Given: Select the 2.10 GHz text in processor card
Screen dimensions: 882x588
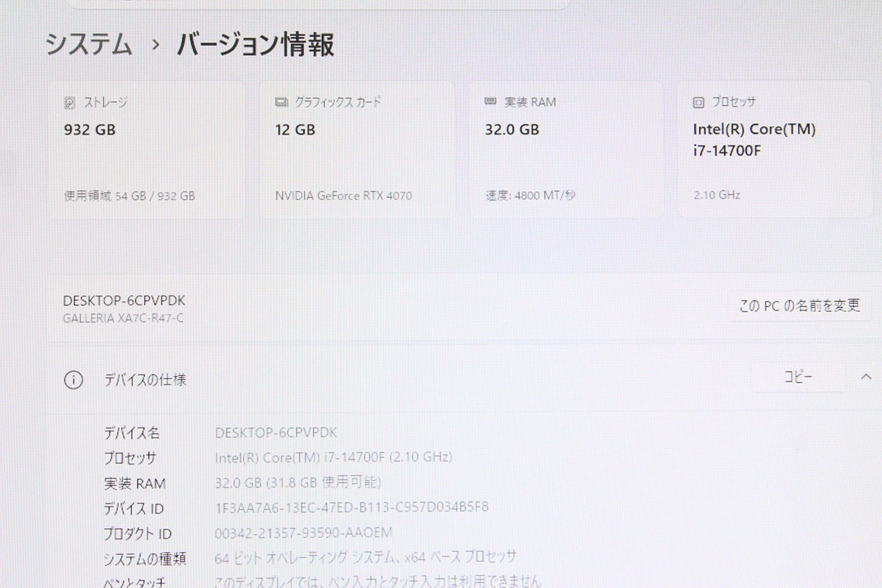Looking at the screenshot, I should point(717,195).
